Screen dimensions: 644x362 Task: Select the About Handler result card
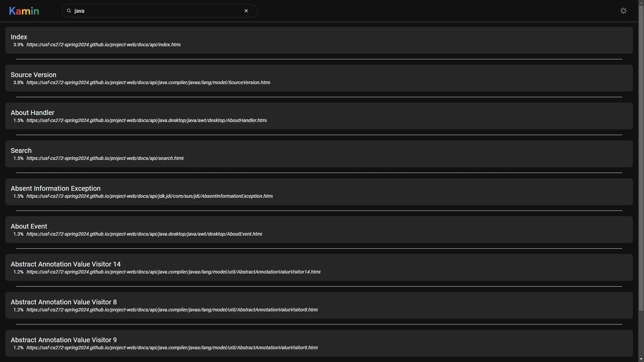pyautogui.click(x=319, y=116)
